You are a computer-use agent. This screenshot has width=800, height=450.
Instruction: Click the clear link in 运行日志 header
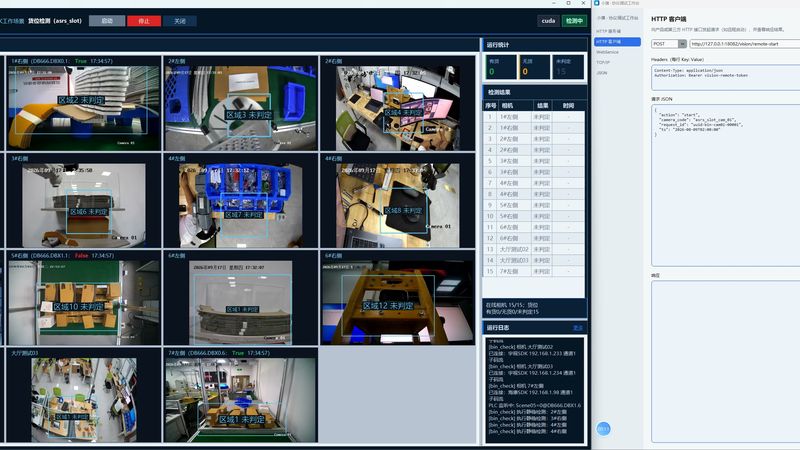tap(578, 328)
